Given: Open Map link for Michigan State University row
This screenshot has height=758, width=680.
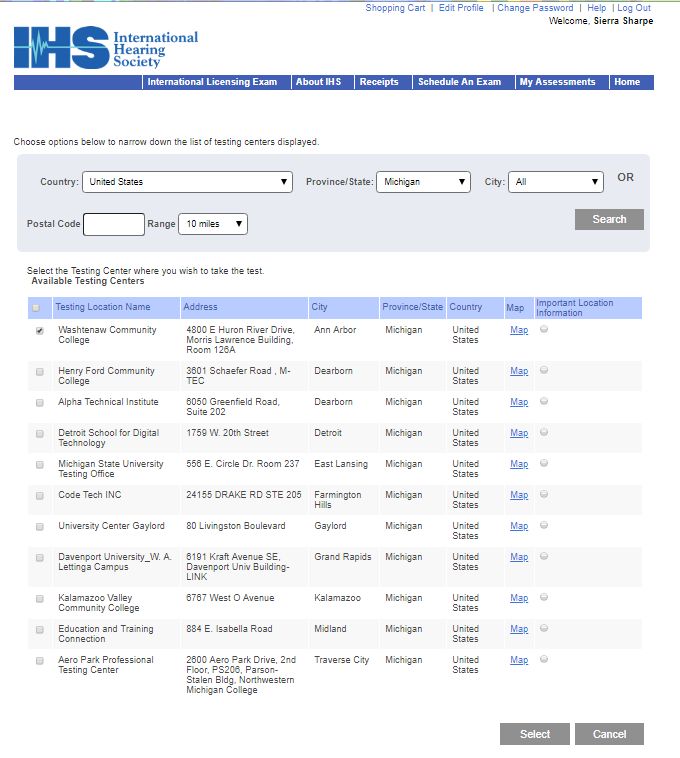Looking at the screenshot, I should click(x=519, y=464).
